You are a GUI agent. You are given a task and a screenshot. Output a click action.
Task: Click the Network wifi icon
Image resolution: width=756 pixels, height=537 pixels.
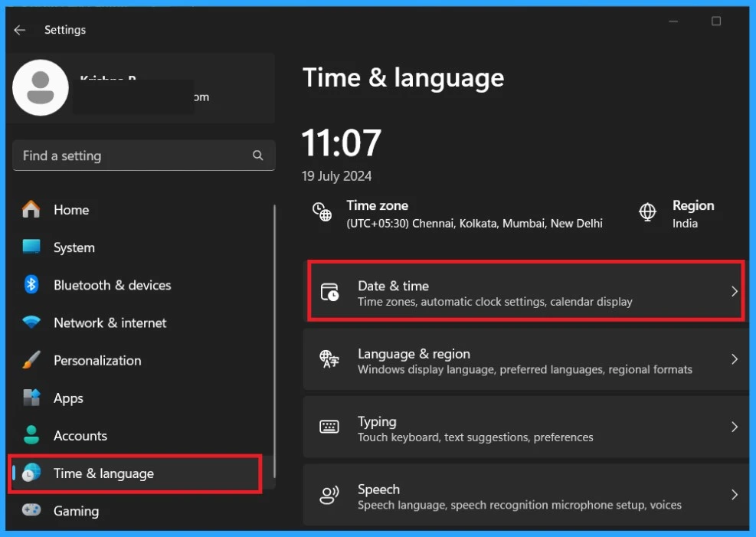(31, 322)
